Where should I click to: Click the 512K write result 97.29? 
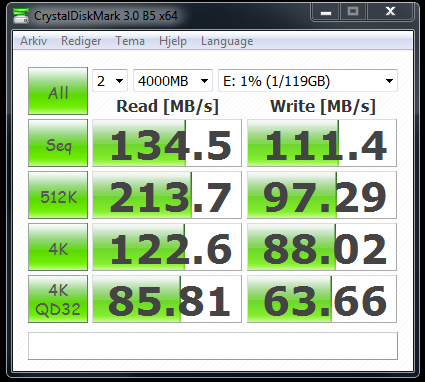322,195
